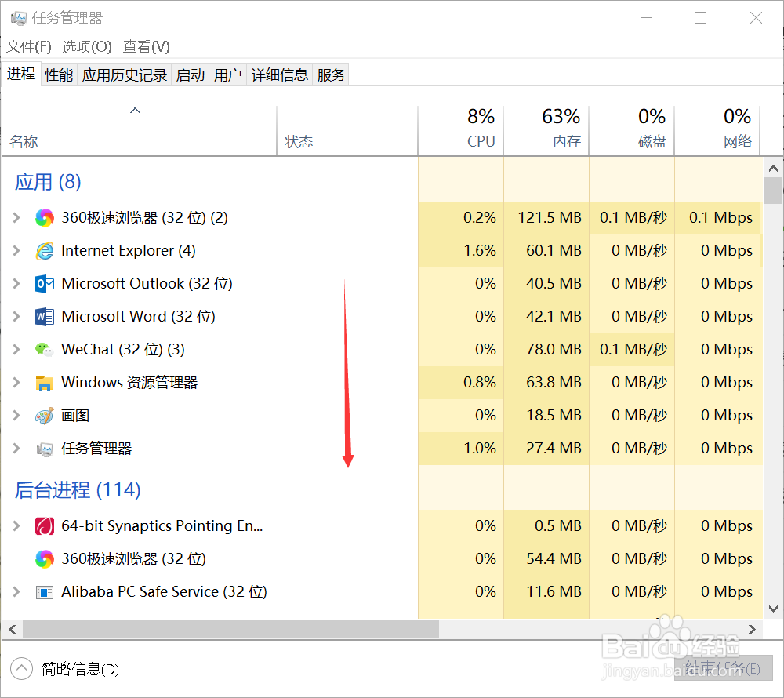
Task: Click the 简略信息(D) button
Action: tap(65, 669)
